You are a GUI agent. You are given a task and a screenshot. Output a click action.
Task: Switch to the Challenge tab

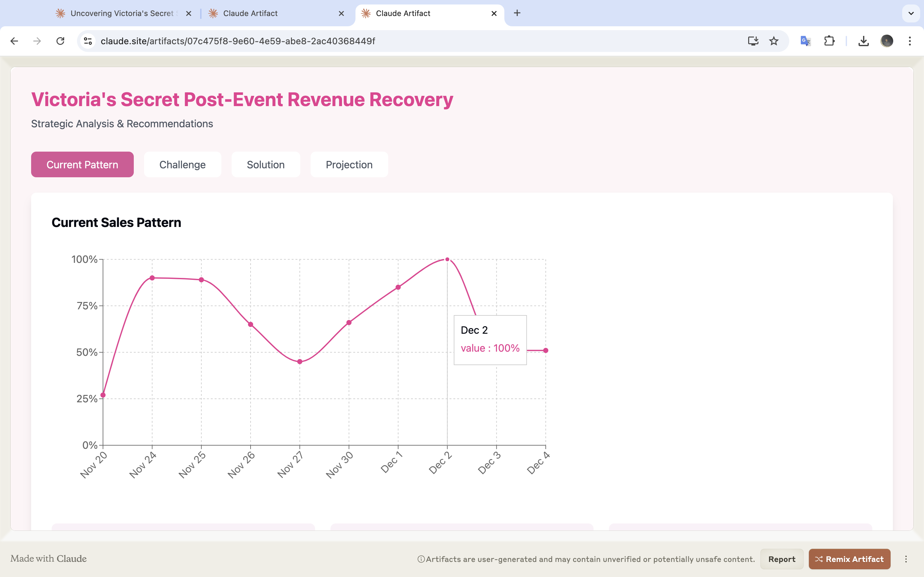(x=183, y=164)
